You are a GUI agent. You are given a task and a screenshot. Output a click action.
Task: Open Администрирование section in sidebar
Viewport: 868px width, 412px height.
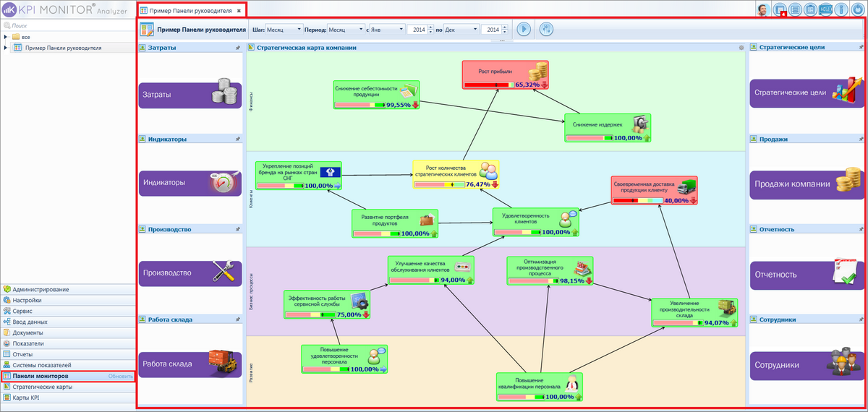68,289
